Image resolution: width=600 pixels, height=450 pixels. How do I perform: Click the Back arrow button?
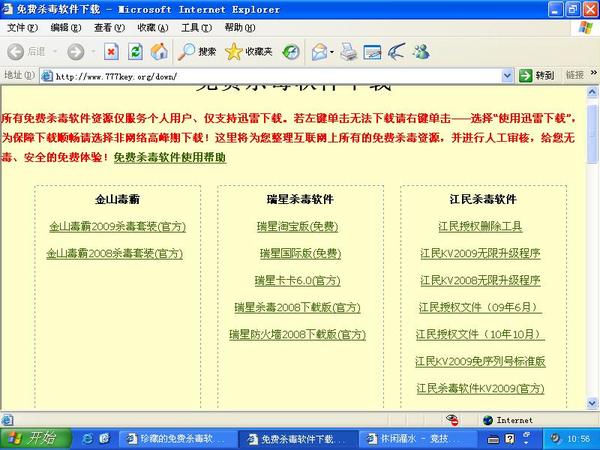[x=16, y=51]
